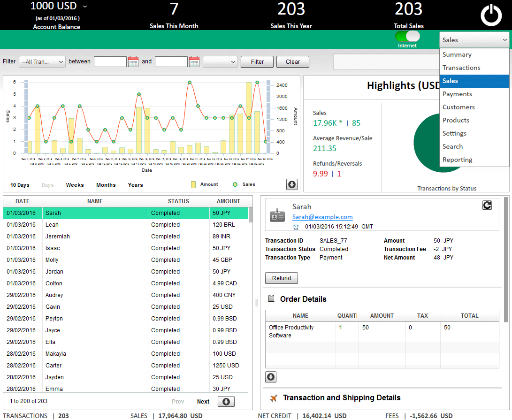Choose Search in the navigation menu
The width and height of the screenshot is (512, 420).
(x=474, y=146)
